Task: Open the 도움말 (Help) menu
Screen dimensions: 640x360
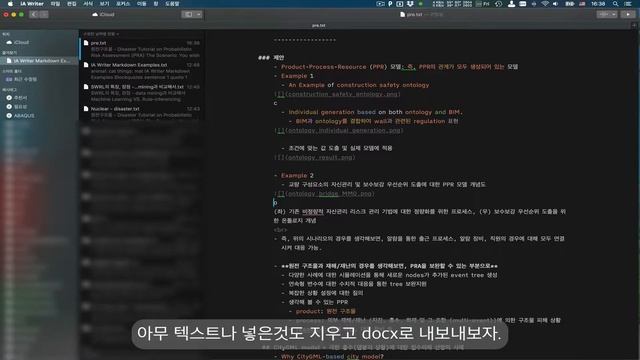Action: click(x=172, y=4)
